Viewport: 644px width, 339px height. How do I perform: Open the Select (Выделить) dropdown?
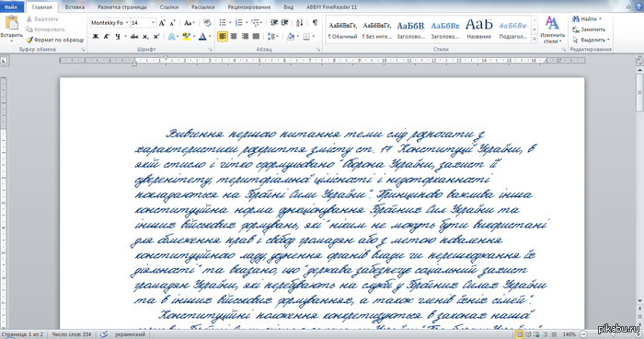592,40
